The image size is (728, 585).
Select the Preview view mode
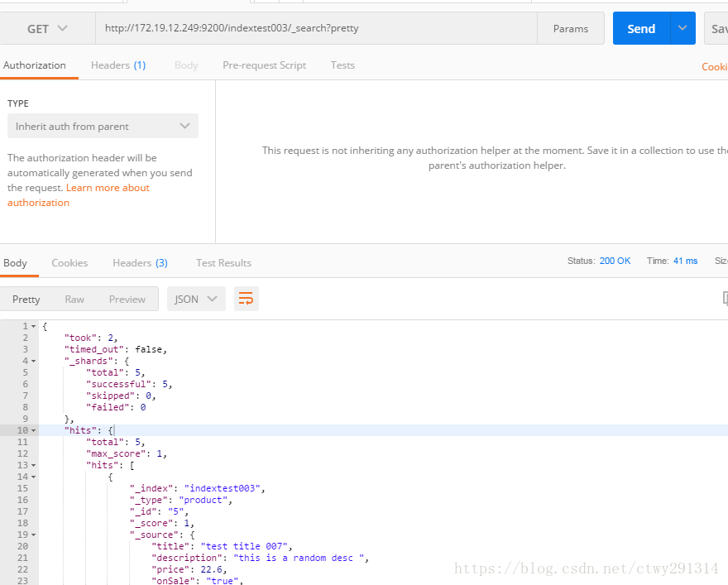coord(127,300)
